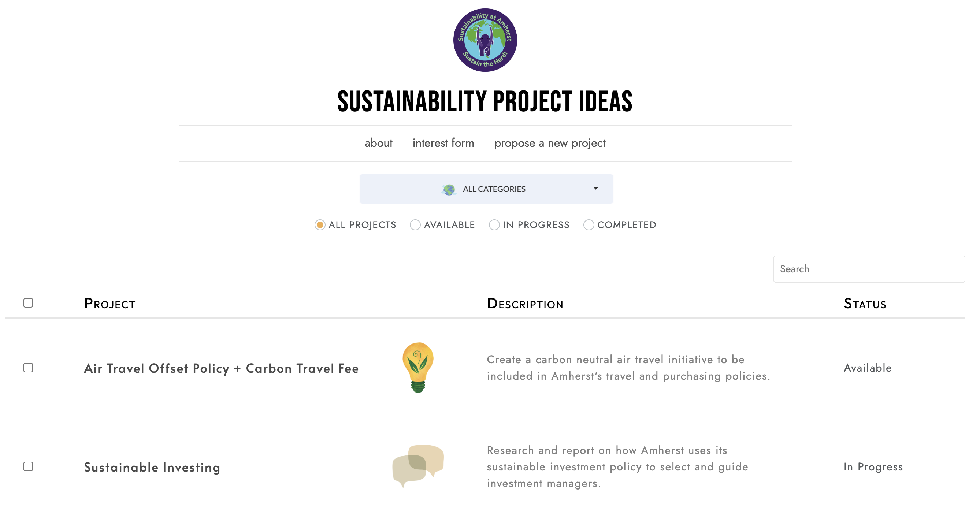Click the globe icon in categories dropdown
Screen dimensions: 980x517
(x=449, y=189)
